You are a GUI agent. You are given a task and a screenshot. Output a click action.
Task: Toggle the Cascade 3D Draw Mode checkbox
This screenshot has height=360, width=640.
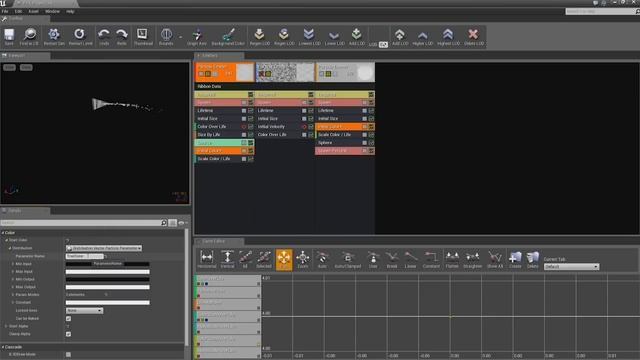click(x=68, y=354)
